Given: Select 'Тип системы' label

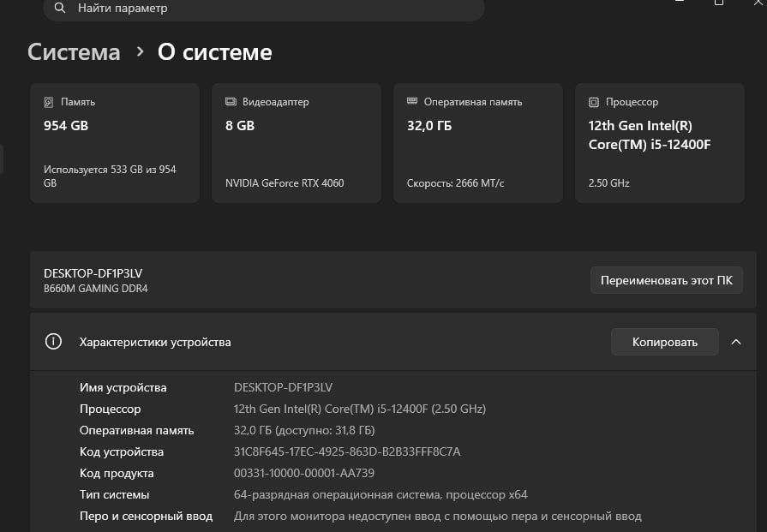Looking at the screenshot, I should (115, 495).
